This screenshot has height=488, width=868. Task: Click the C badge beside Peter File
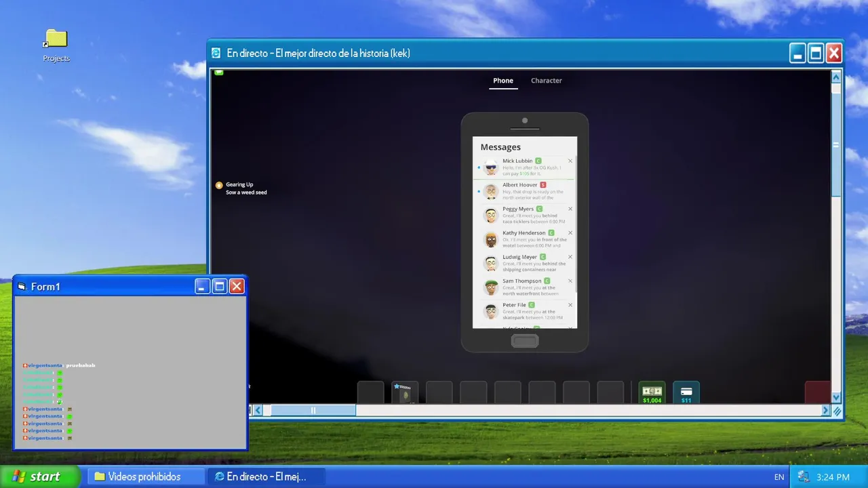coord(532,305)
